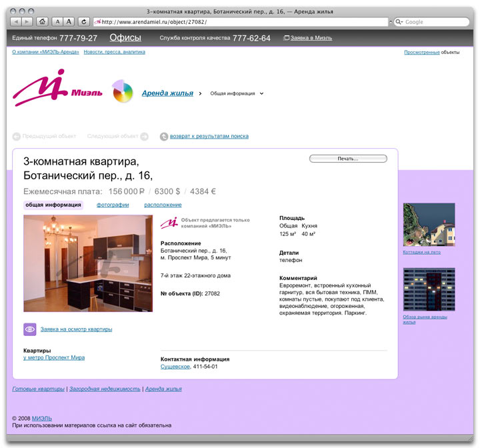Go to the browser home page icon
The image size is (480, 448).
click(x=43, y=21)
